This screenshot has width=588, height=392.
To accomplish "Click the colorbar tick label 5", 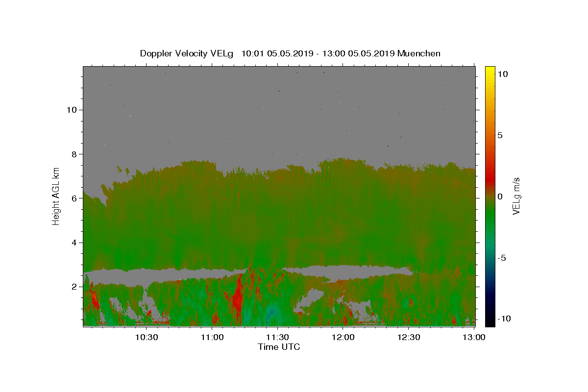I will point(500,135).
